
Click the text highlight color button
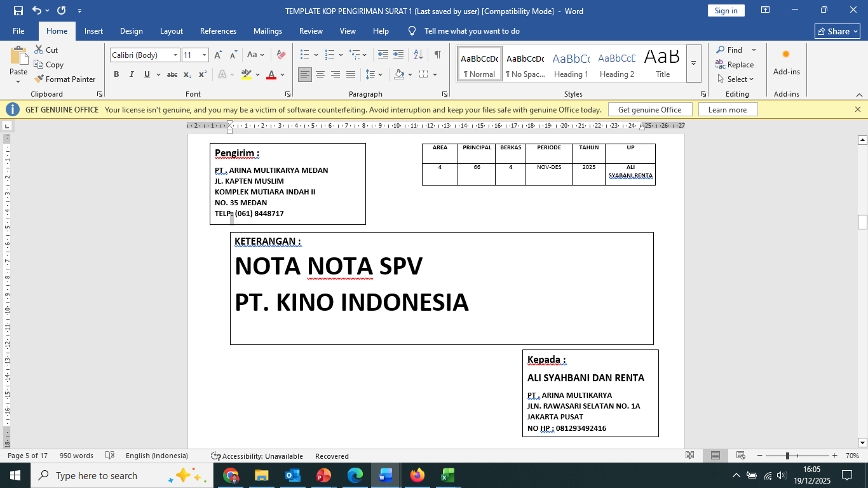(246, 74)
